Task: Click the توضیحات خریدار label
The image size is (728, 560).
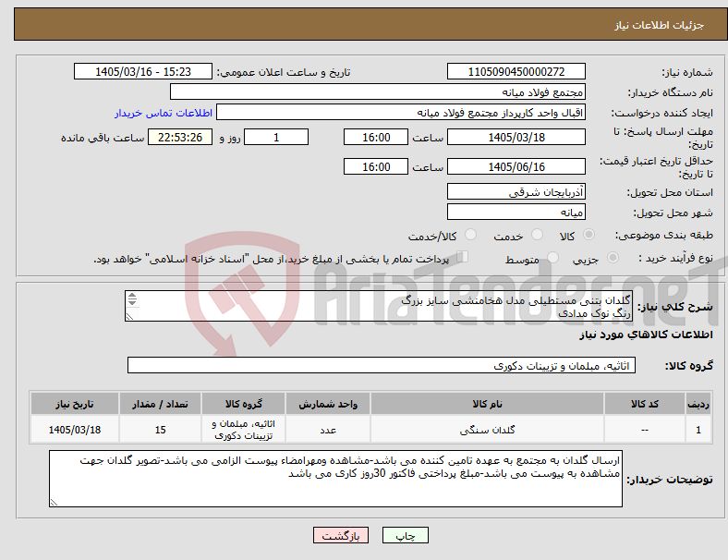Action: coord(670,480)
